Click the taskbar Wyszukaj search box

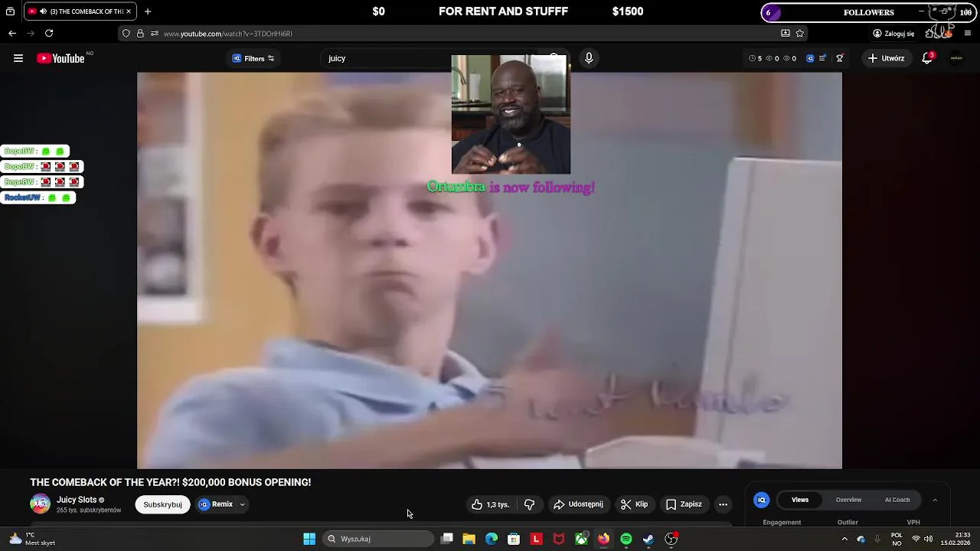377,539
